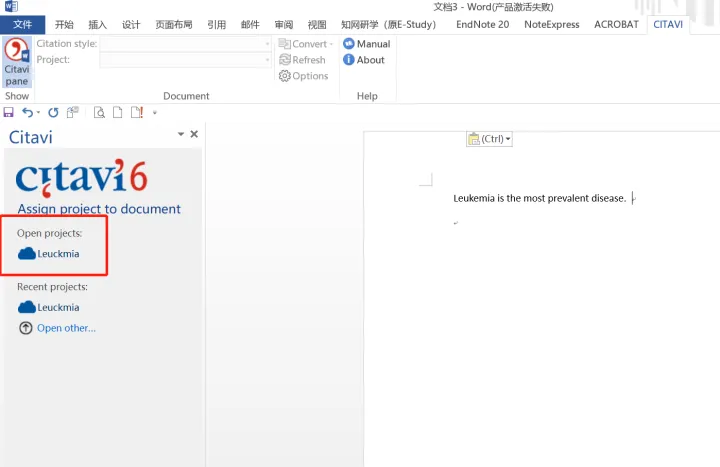Toggle the Citavi pane button

(17, 62)
